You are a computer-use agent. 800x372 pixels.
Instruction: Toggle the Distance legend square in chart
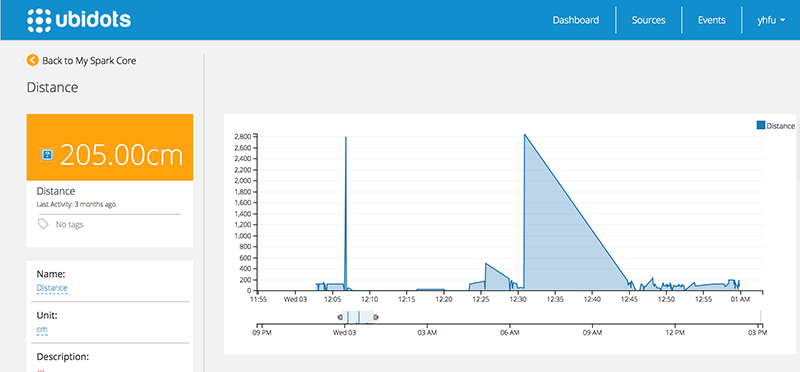[x=761, y=126]
